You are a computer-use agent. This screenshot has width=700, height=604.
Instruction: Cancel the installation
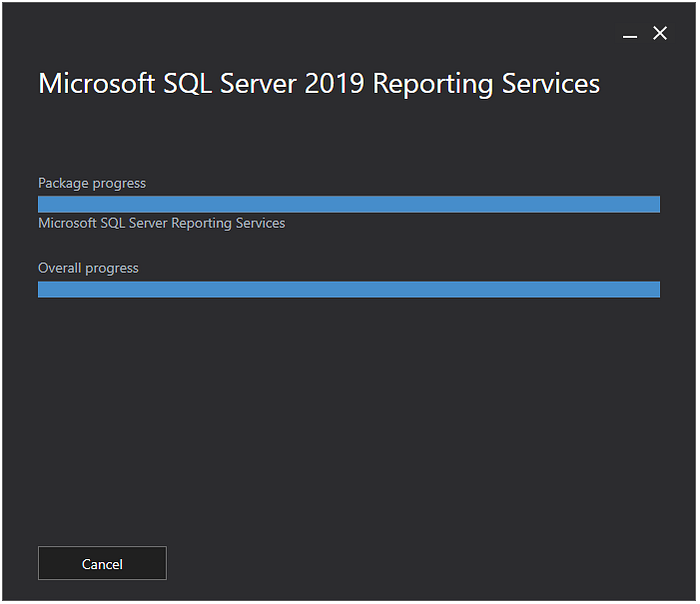(x=102, y=563)
